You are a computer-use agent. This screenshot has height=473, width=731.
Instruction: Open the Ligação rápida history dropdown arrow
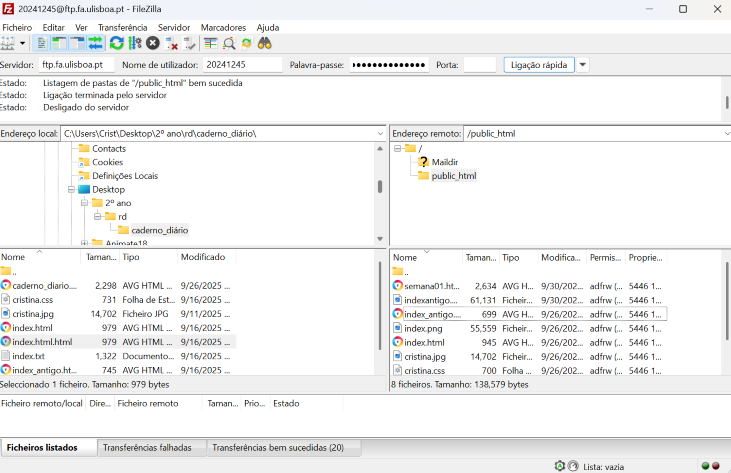coord(583,65)
